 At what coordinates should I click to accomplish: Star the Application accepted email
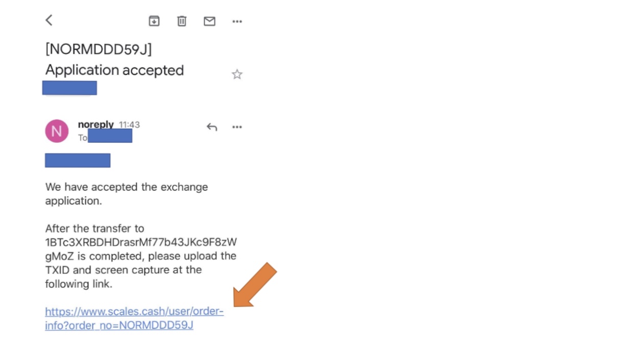[x=237, y=74]
